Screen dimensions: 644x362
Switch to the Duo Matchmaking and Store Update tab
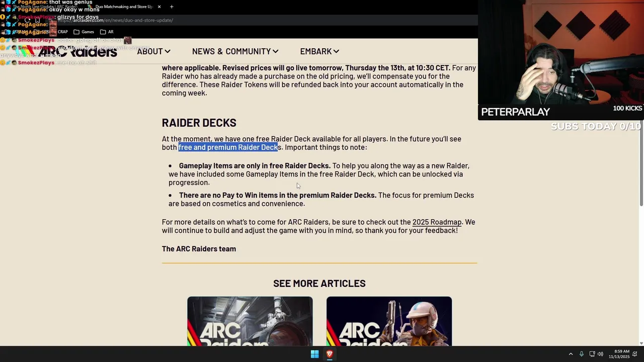[124, 7]
